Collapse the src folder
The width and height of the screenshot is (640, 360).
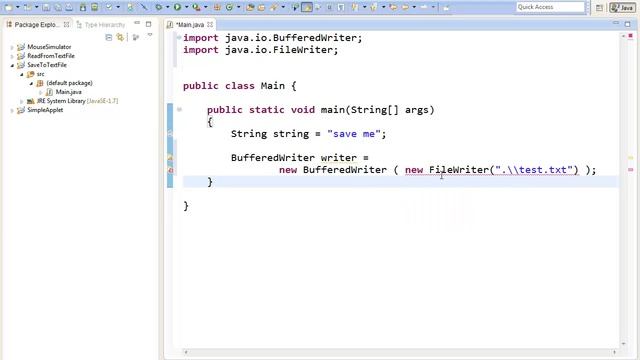tap(22, 74)
